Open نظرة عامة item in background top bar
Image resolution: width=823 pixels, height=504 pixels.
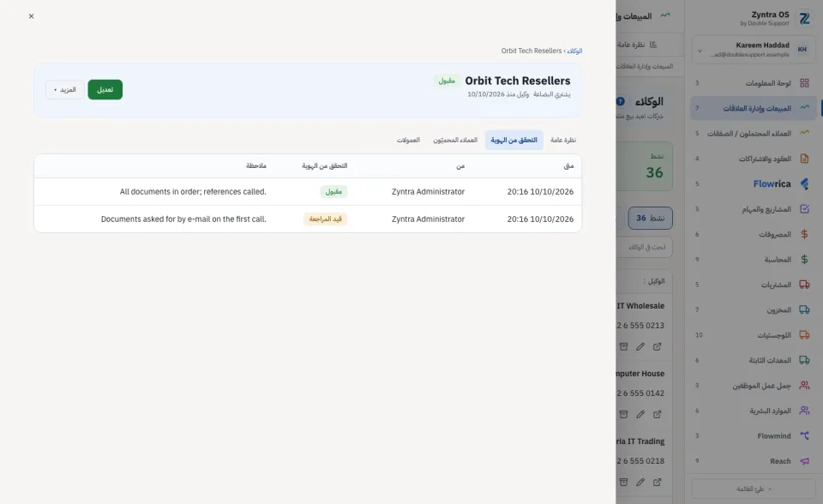pyautogui.click(x=637, y=45)
